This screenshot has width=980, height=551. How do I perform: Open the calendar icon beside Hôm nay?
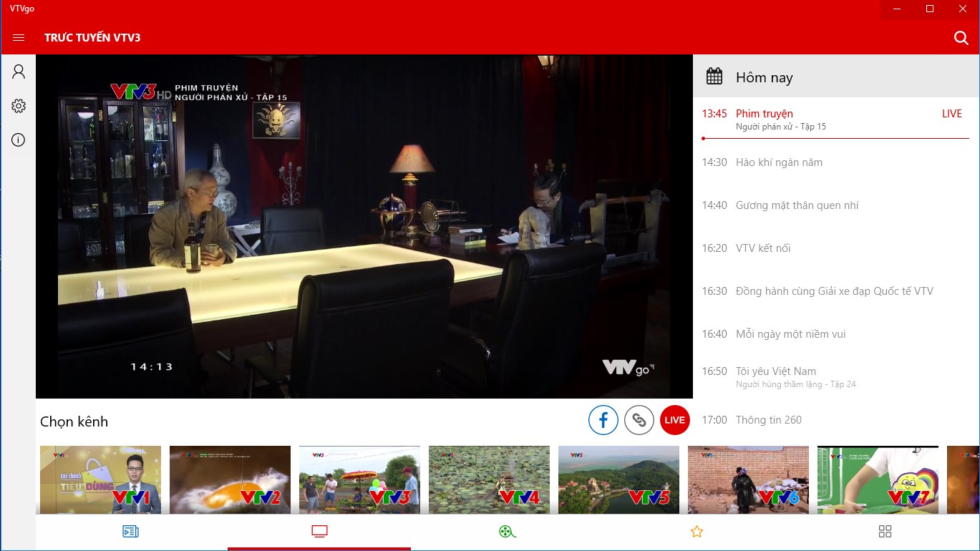(x=714, y=76)
